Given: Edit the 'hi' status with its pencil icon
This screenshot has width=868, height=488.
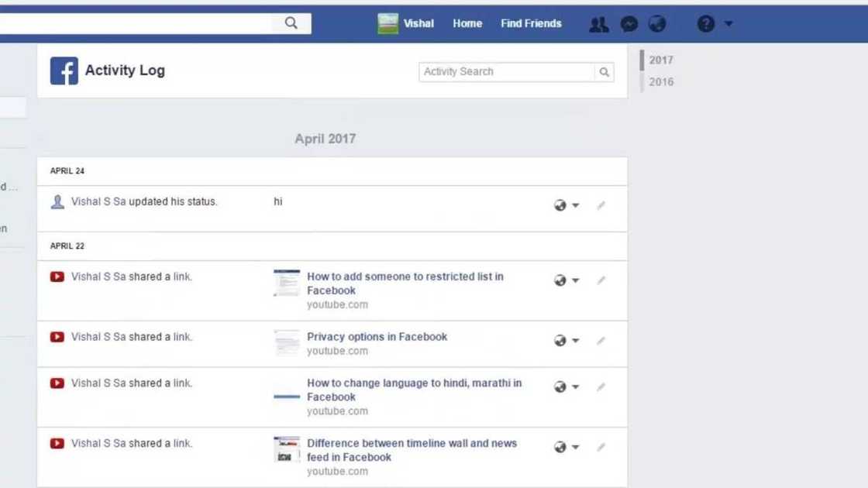Looking at the screenshot, I should [601, 205].
